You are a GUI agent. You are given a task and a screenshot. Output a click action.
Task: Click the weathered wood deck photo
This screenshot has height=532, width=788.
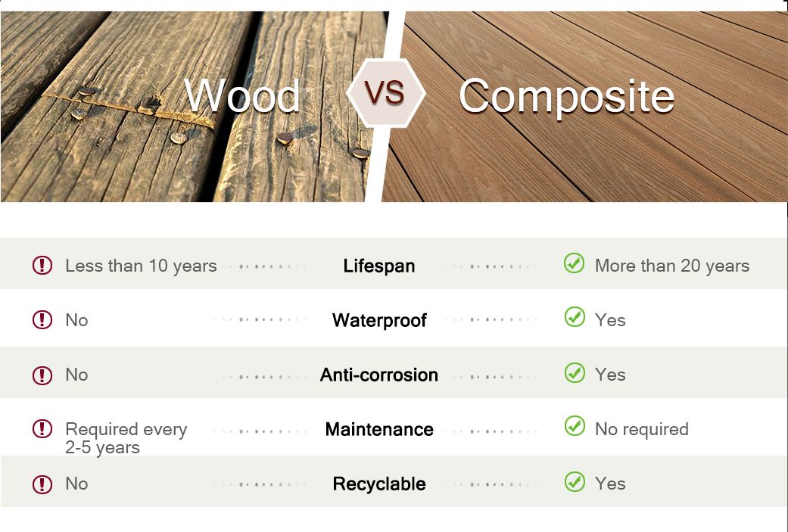pyautogui.click(x=114, y=151)
